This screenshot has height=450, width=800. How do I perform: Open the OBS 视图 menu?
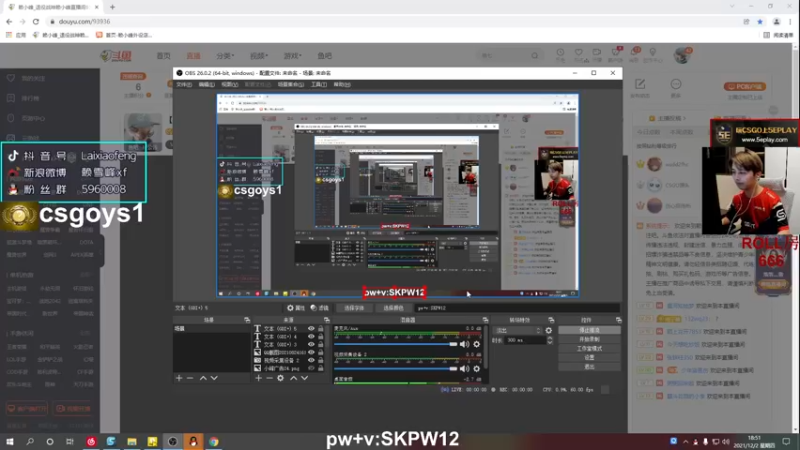[230, 85]
